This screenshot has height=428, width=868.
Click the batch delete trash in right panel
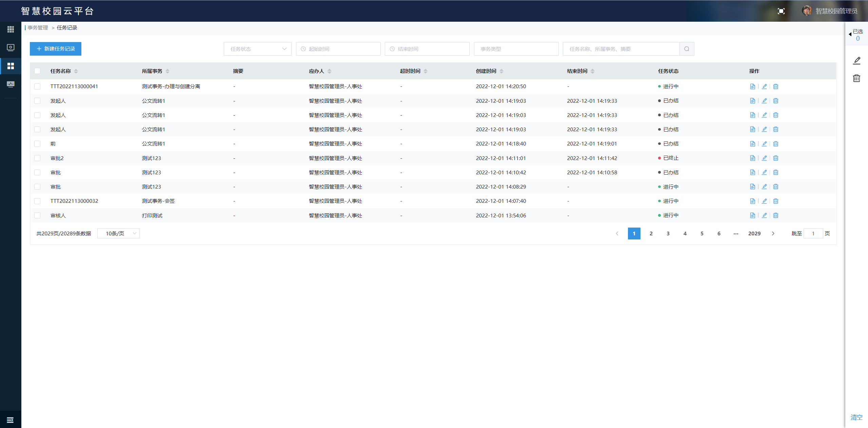857,78
